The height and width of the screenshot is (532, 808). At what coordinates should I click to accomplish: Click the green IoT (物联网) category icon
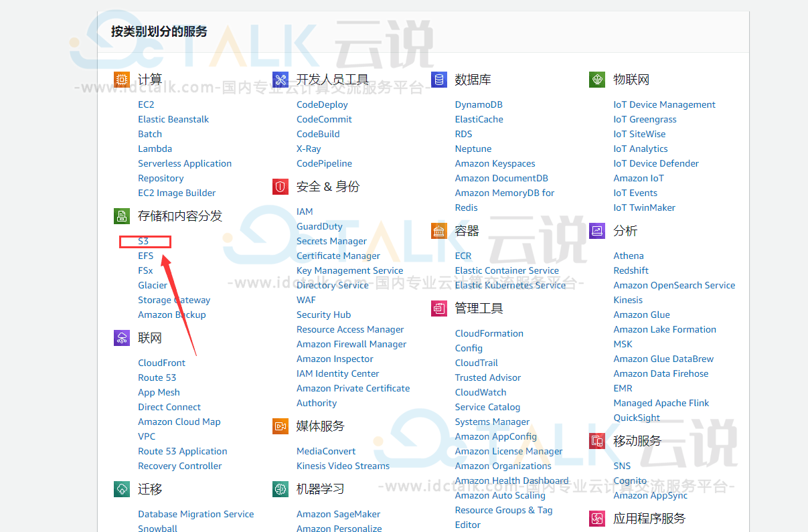(597, 80)
